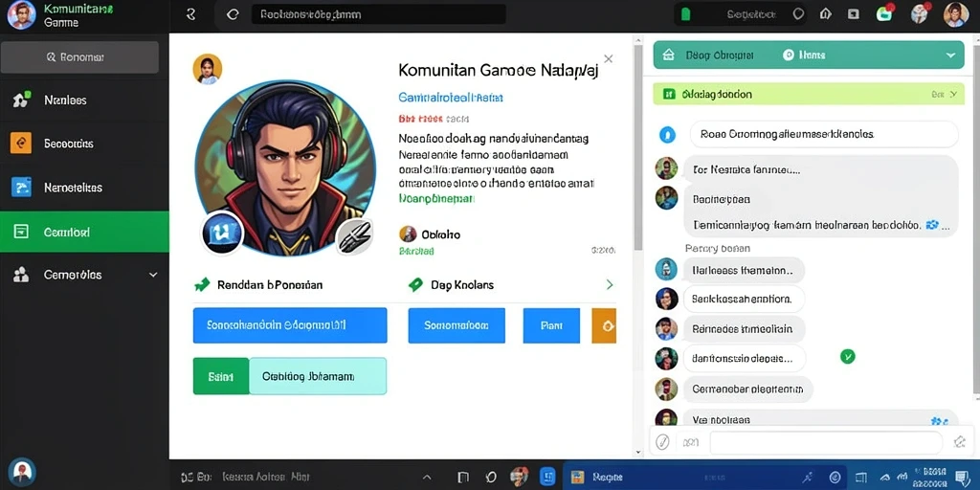The height and width of the screenshot is (490, 980).
Task: Click the sidebar search field labeled Ronomar
Action: [80, 56]
